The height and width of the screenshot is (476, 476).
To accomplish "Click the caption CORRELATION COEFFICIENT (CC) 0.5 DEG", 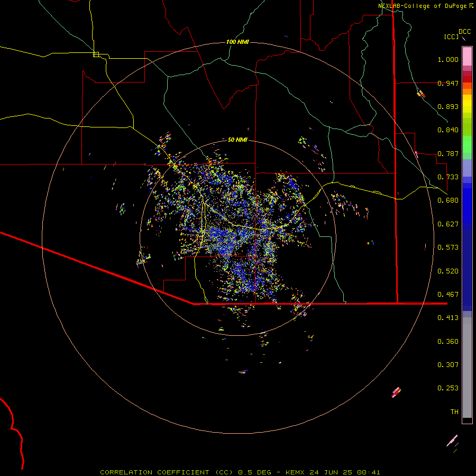I will pyautogui.click(x=186, y=472).
